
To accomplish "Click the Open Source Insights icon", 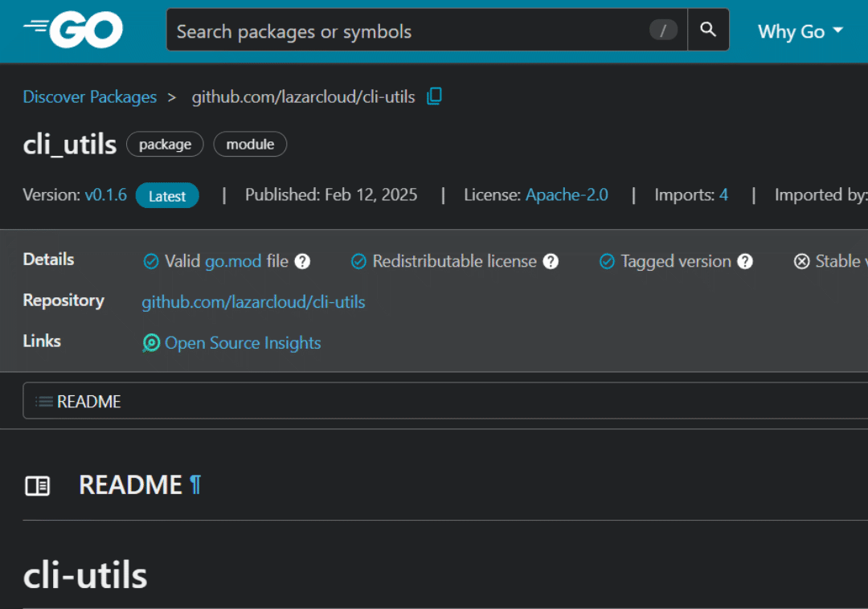I will 151,343.
